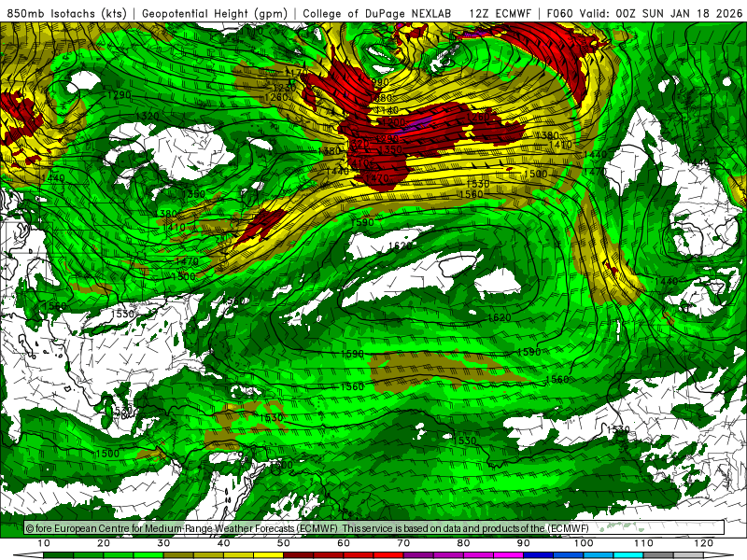Click the bright red swatch just before 70

[388, 555]
